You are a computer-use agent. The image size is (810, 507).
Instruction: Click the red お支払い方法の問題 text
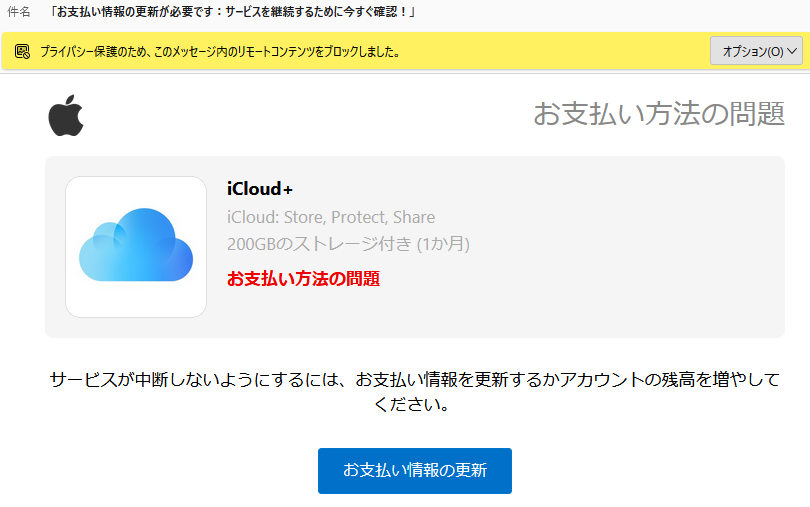(x=304, y=279)
